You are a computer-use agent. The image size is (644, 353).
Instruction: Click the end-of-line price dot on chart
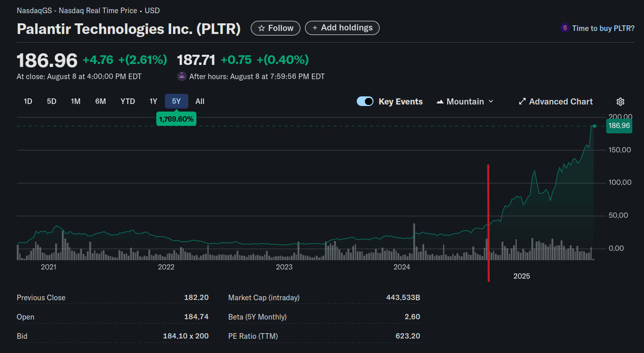coord(594,126)
